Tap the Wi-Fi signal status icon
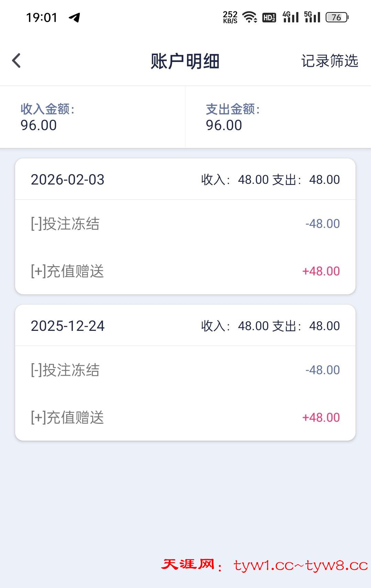371x588 pixels. 250,17
